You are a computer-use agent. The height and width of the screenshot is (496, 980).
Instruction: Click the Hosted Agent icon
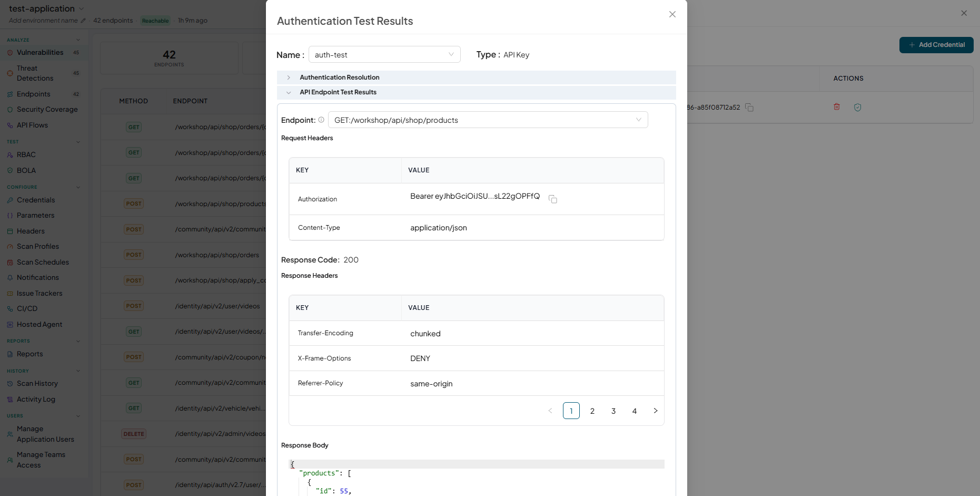pos(10,324)
